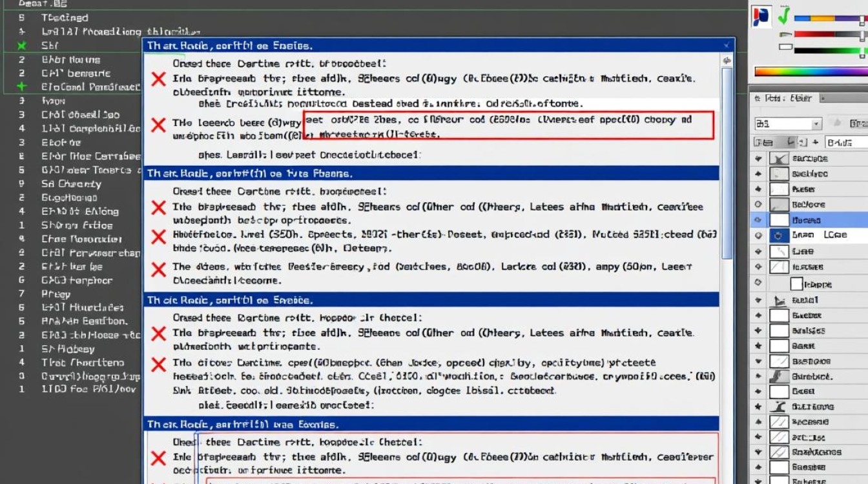Select the layer thumbnail with the blue background
Screen dimensions: 868x484
(780, 236)
